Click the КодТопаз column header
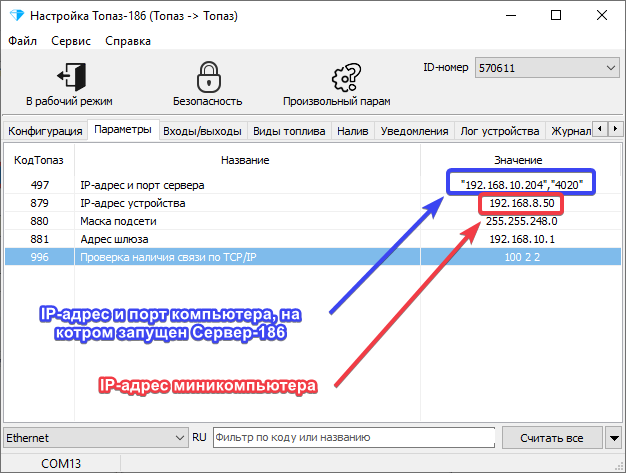Viewport: 626px width, 473px height. coord(39,160)
